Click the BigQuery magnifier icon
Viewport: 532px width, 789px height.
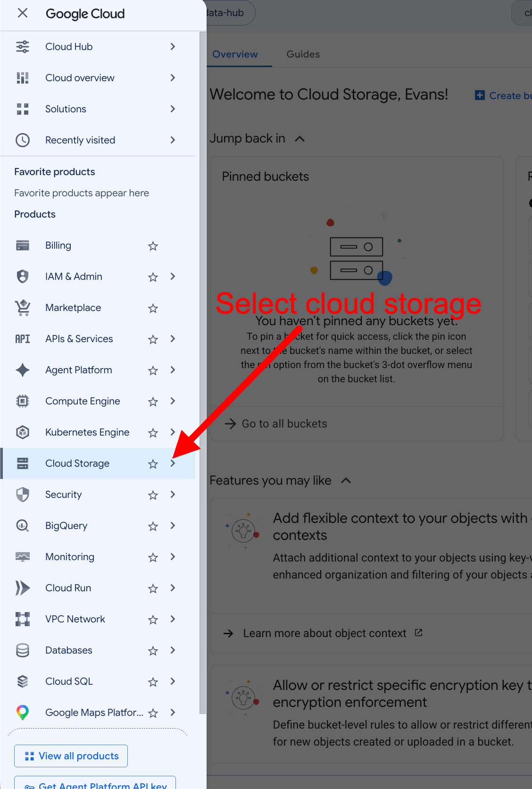[23, 526]
